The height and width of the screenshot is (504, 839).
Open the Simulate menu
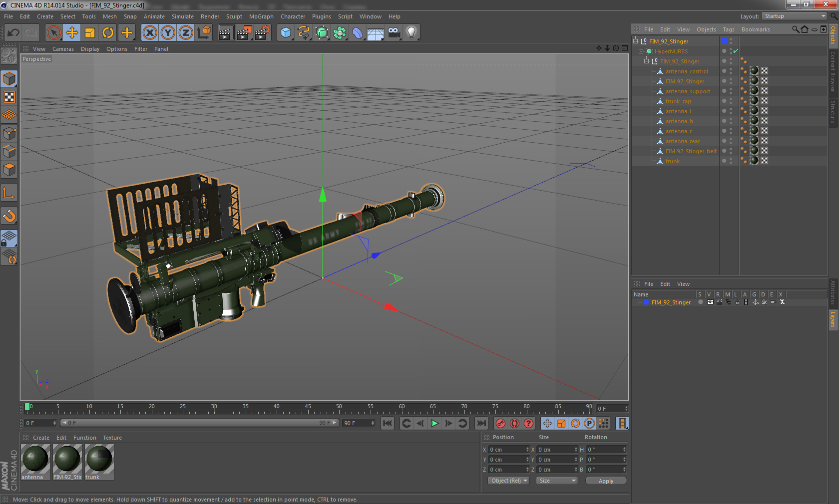(x=182, y=16)
